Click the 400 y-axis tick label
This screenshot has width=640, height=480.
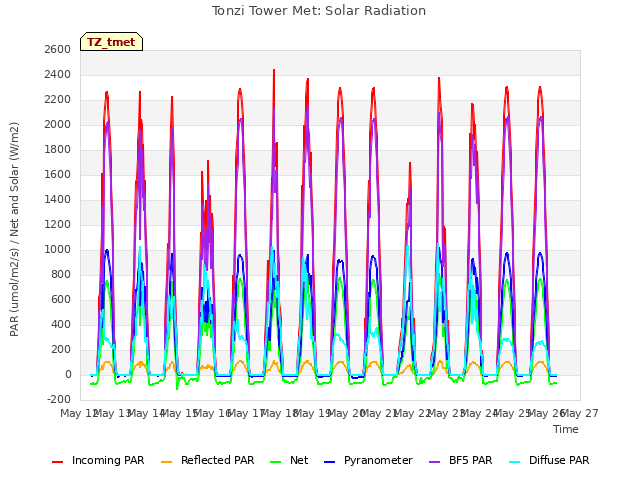[61, 324]
